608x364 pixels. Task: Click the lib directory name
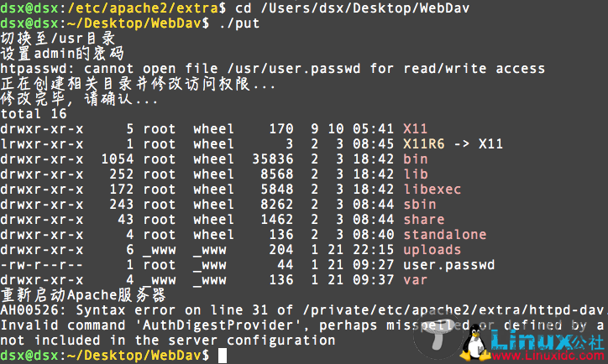pos(416,174)
